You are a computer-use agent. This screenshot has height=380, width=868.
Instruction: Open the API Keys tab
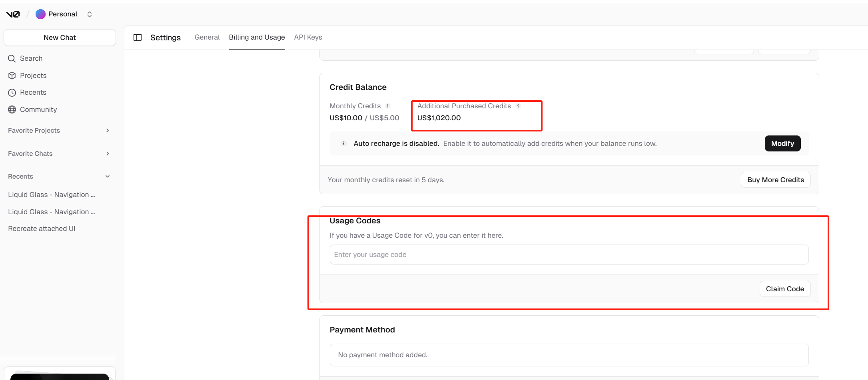click(308, 37)
